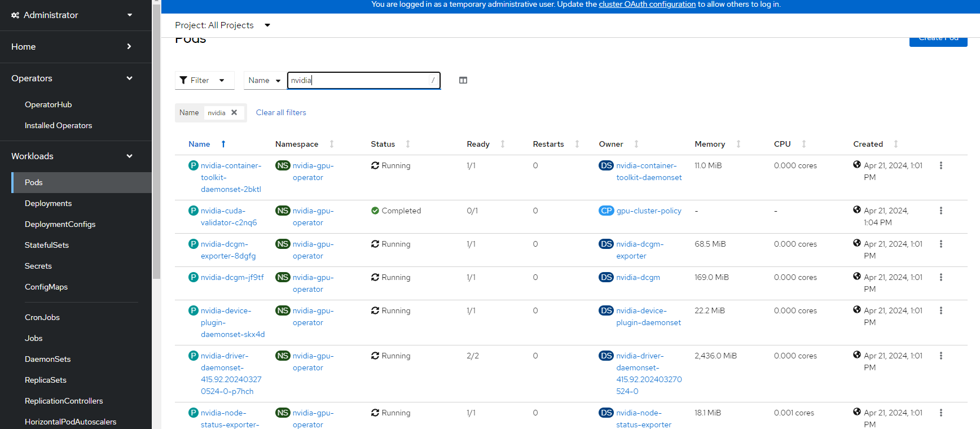Select Pods in the sidebar

point(82,182)
